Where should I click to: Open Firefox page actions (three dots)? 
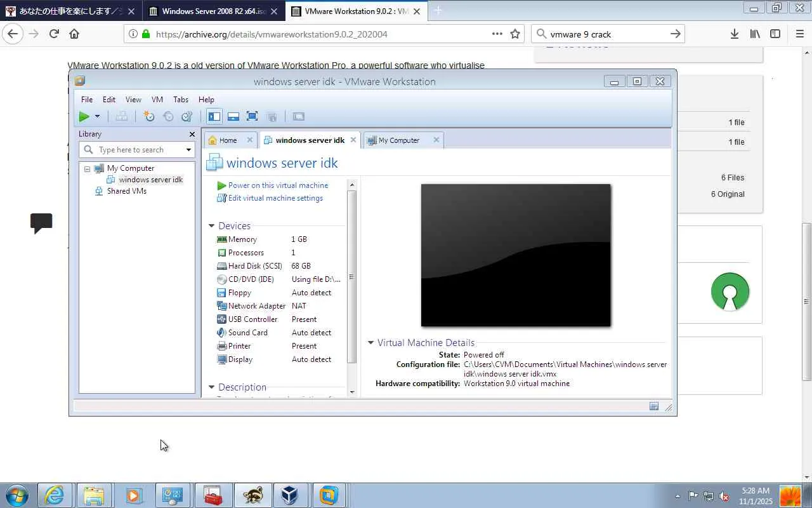click(497, 34)
